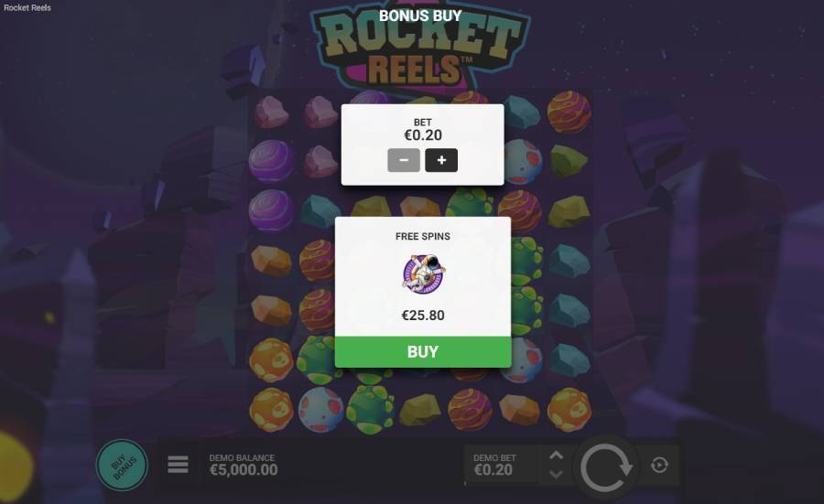This screenshot has height=504, width=824.
Task: Click the Demo Bet €0.20 display
Action: (x=494, y=465)
